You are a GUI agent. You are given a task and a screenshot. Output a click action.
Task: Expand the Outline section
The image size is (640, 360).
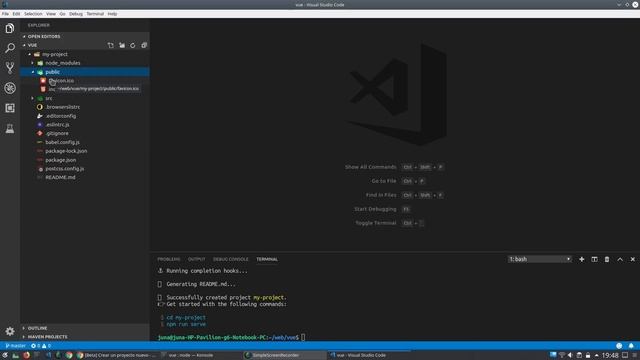(x=85, y=328)
